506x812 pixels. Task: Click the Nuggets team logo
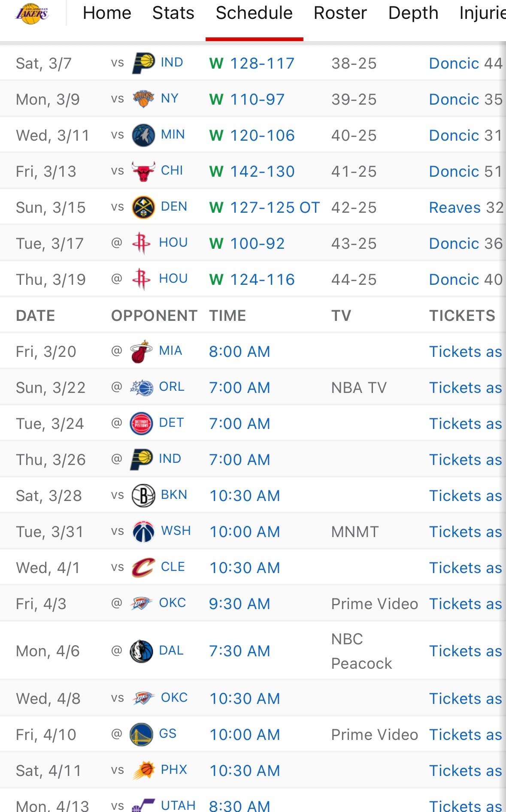(143, 207)
